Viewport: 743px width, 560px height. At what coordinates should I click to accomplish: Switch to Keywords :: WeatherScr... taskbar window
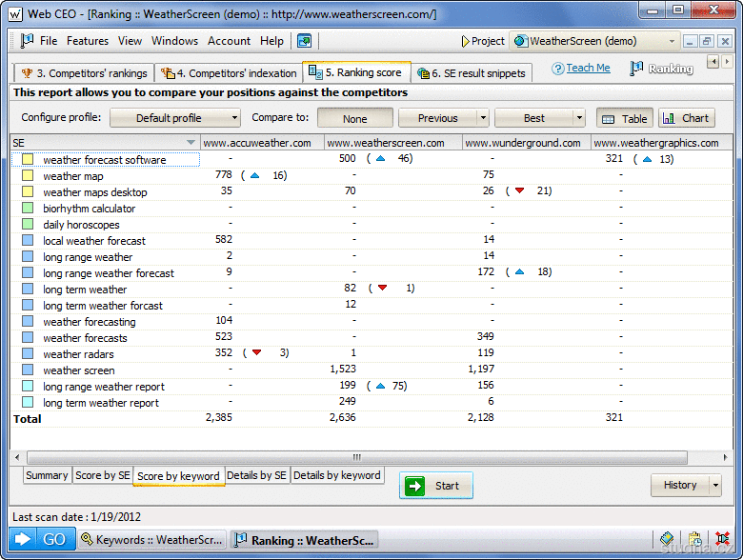click(151, 540)
